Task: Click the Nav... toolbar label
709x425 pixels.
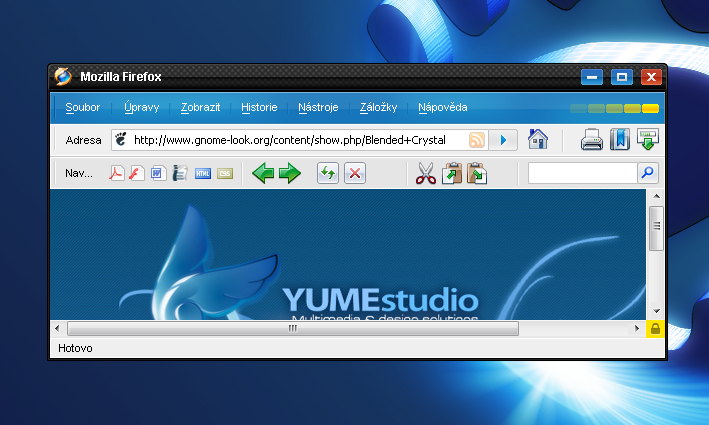Action: [79, 173]
